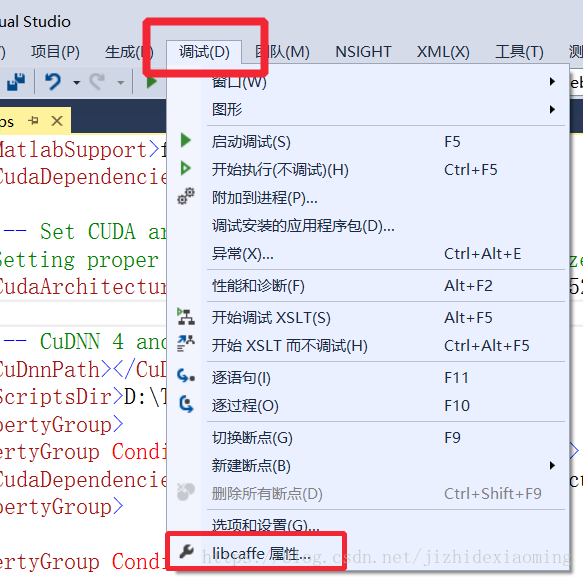Choose 启动调试(S) from the menu
Viewport: 583px width, 577px height.
(x=368, y=142)
